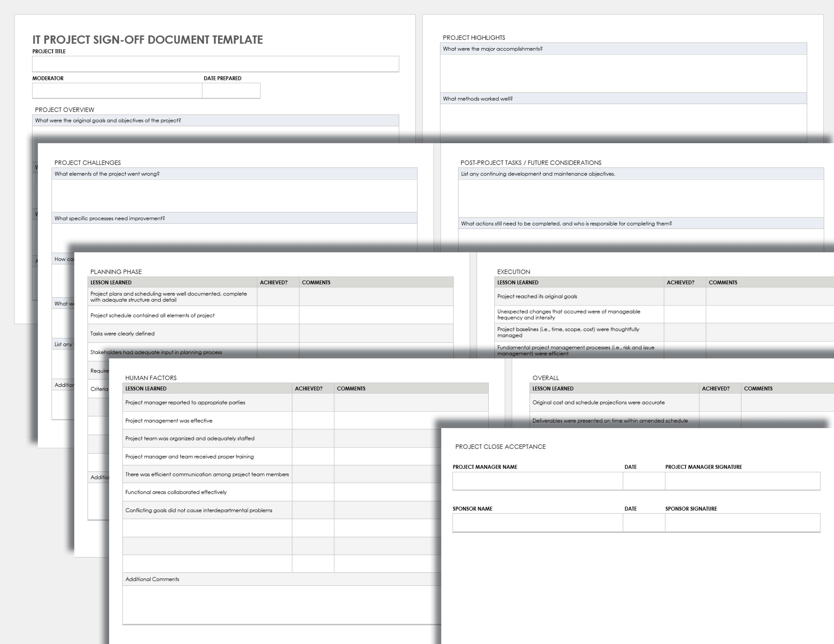This screenshot has height=644, width=834.
Task: Select the 'HUMAN FACTORS' heading
Action: click(151, 378)
